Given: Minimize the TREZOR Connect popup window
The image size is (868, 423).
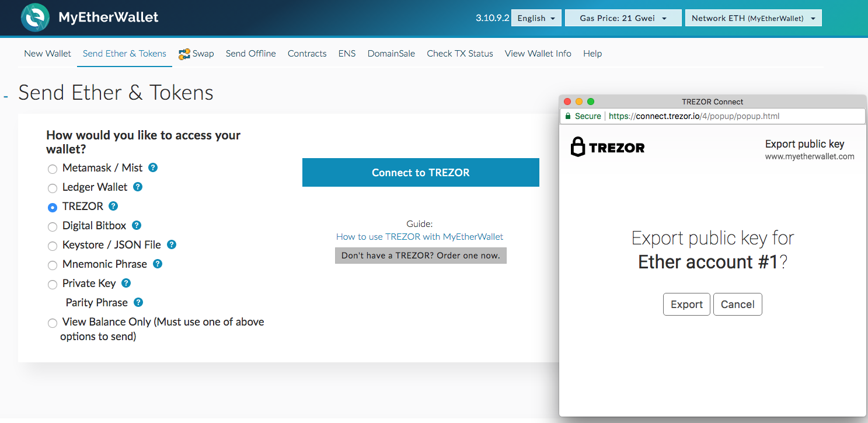Looking at the screenshot, I should (579, 102).
